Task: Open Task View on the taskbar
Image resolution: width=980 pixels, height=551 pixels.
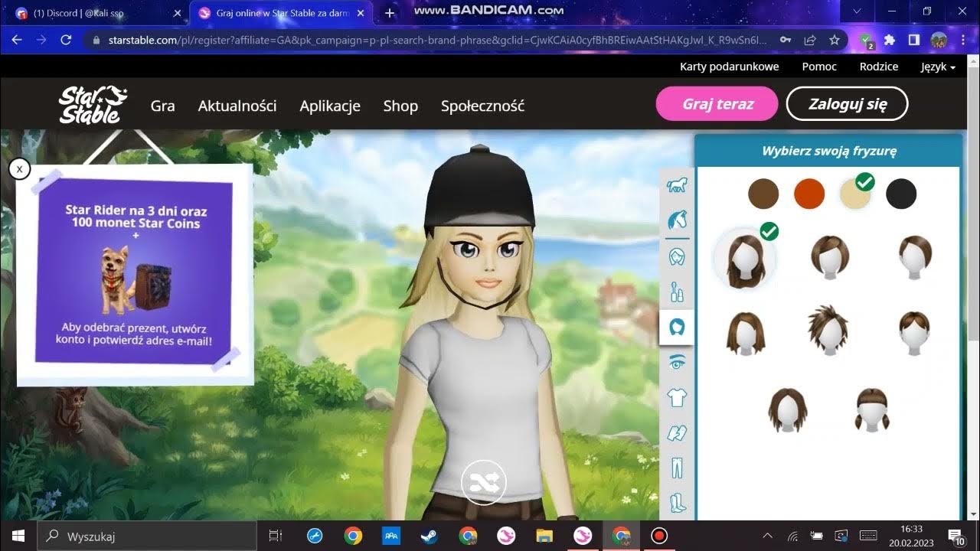Action: 276,536
